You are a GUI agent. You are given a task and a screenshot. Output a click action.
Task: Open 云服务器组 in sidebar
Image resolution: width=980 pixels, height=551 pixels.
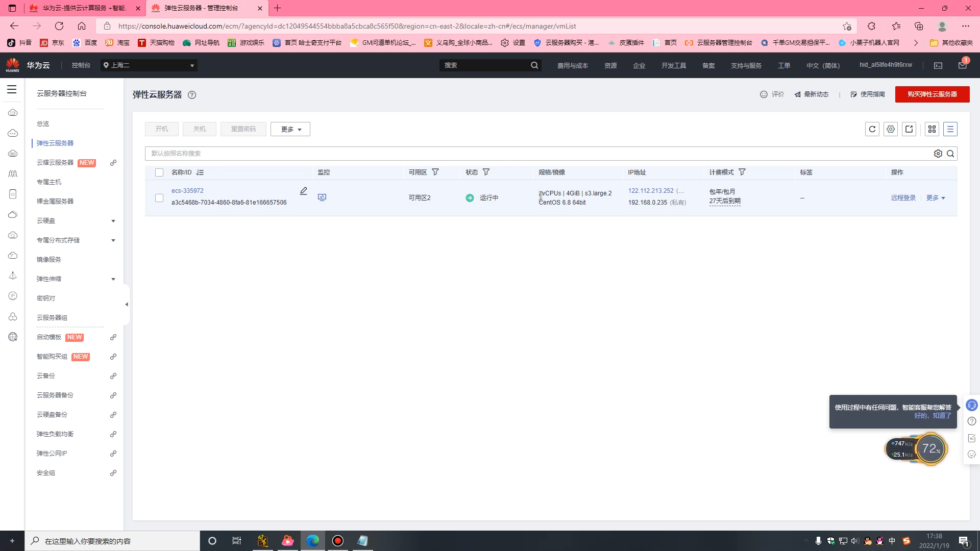coord(52,318)
